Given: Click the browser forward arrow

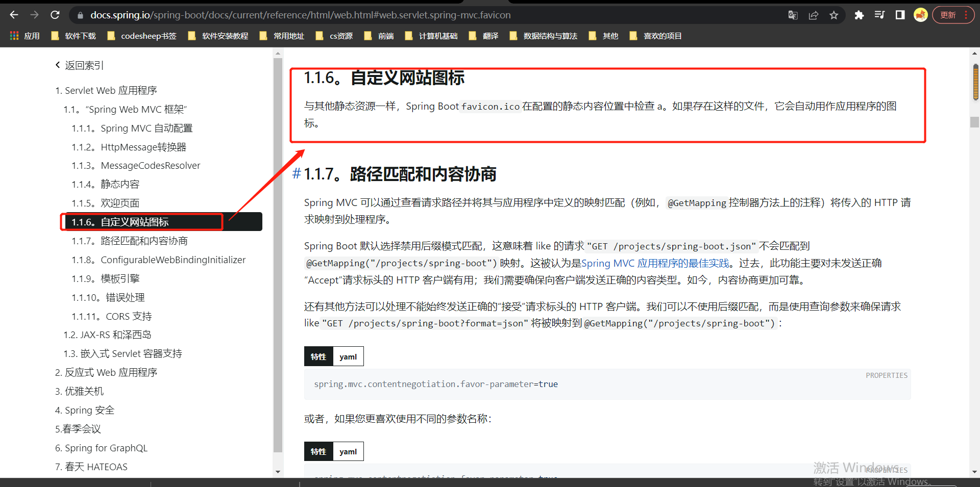Looking at the screenshot, I should (x=34, y=15).
